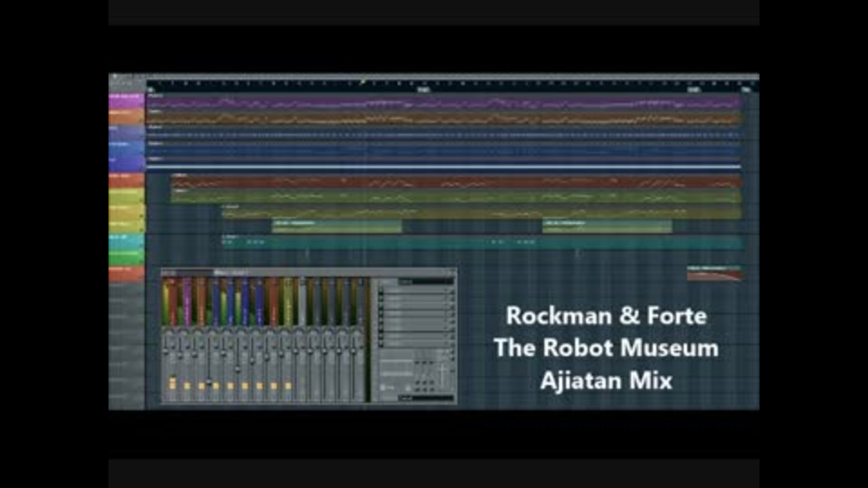This screenshot has width=868, height=488.
Task: Open the third mixer effect slot
Action: tap(415, 305)
